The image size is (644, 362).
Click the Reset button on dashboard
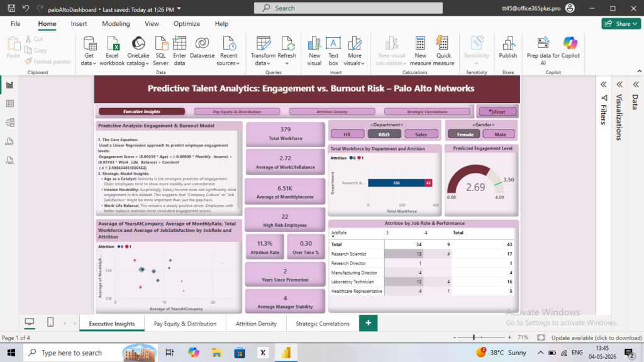tap(497, 112)
